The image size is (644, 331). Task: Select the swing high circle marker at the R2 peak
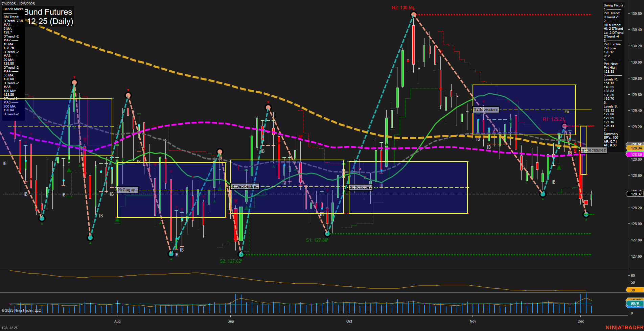coord(413,15)
